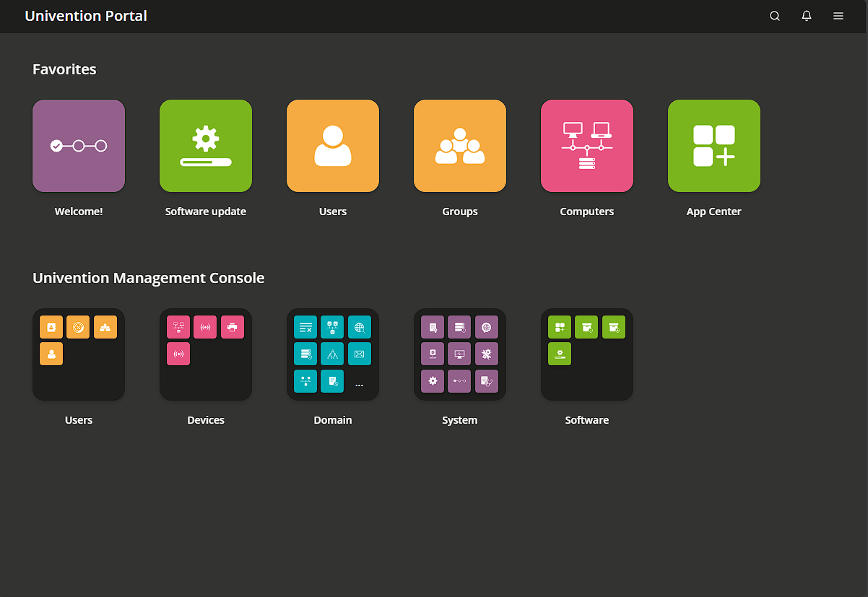Click the tree hierarchy icon in Domain folder
The height and width of the screenshot is (597, 868).
point(332,354)
